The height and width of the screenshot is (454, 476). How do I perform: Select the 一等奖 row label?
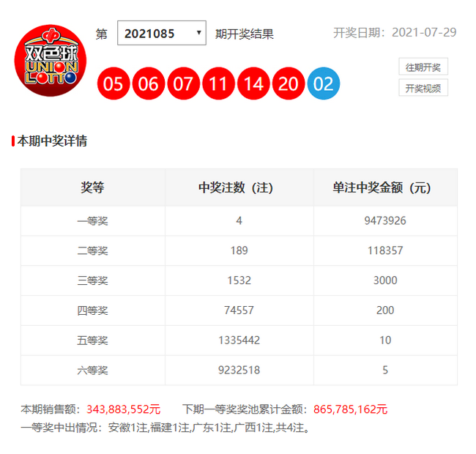pos(92,221)
